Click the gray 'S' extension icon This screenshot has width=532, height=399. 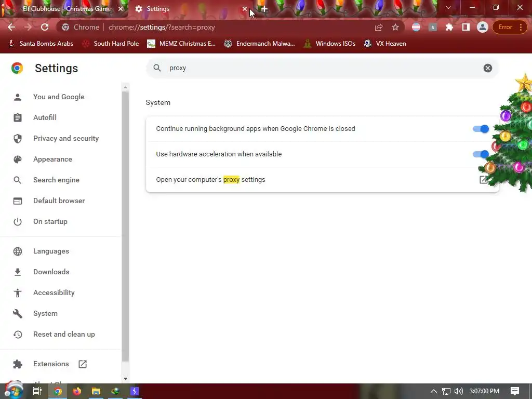[433, 27]
